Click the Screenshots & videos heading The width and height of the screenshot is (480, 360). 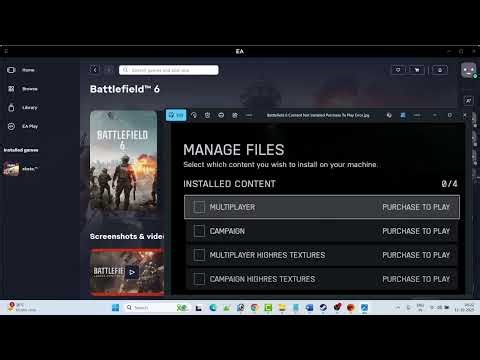point(127,236)
